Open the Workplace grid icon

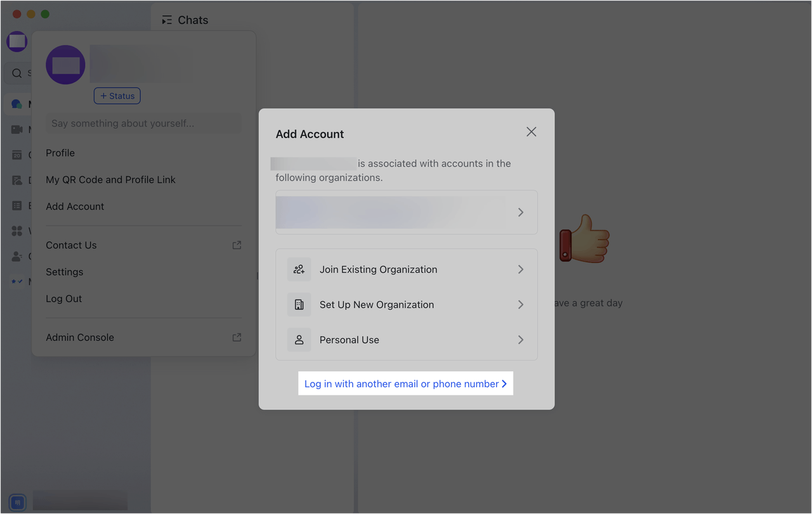[x=16, y=230]
